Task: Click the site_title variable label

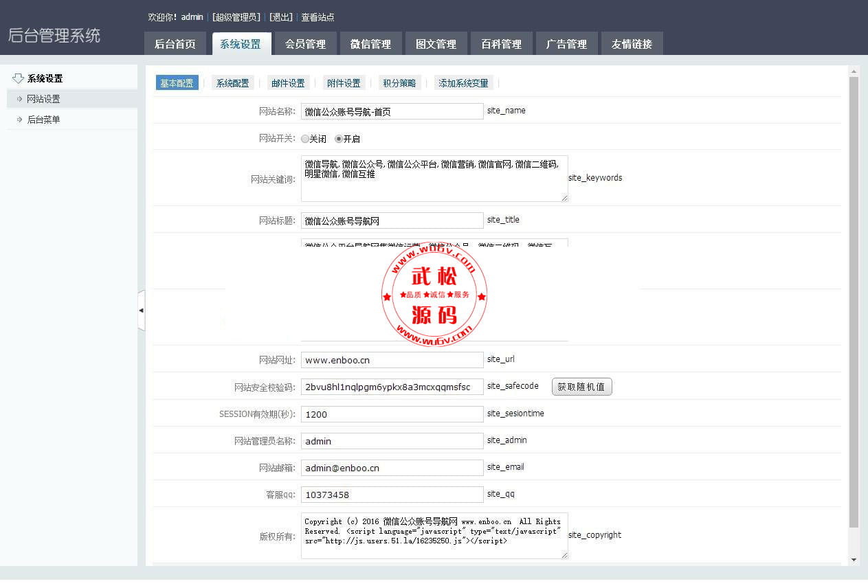Action: 503,220
